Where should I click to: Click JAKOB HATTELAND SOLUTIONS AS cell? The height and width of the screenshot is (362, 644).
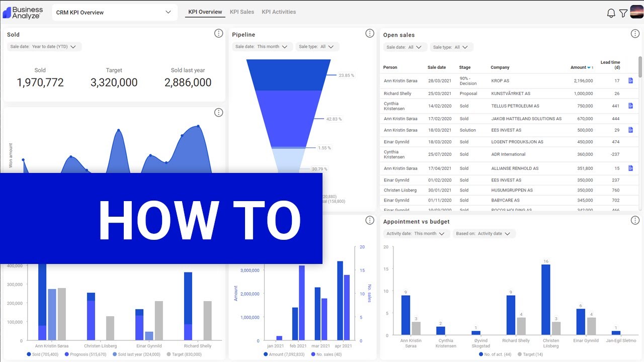click(x=526, y=119)
